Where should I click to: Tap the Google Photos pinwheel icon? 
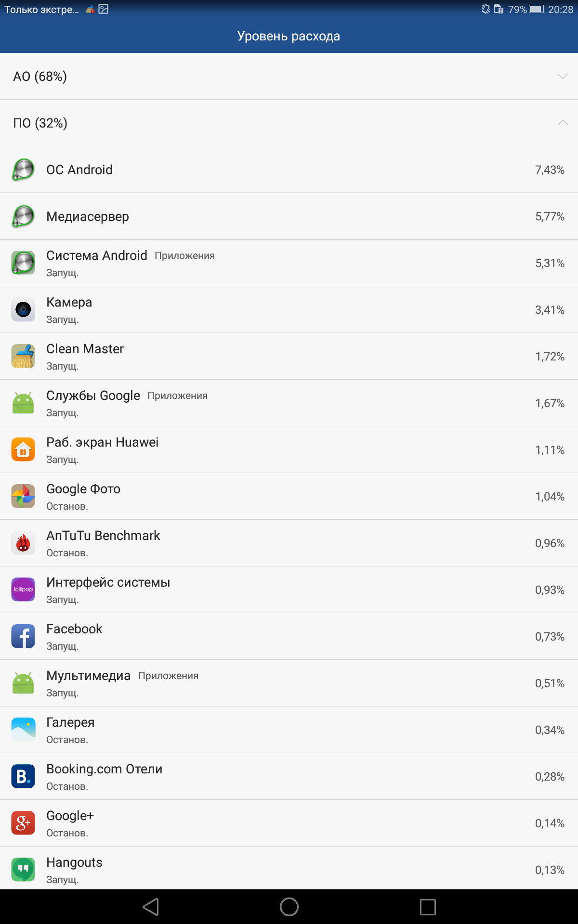(x=23, y=496)
